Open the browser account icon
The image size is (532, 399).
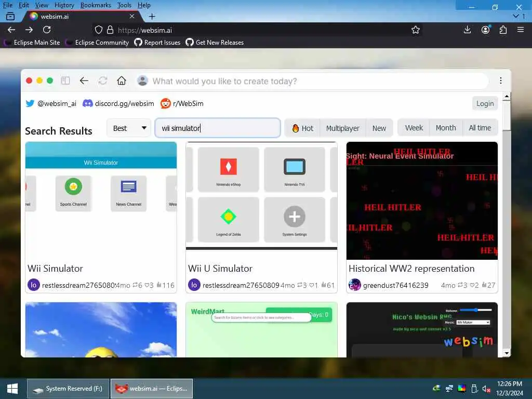486,30
